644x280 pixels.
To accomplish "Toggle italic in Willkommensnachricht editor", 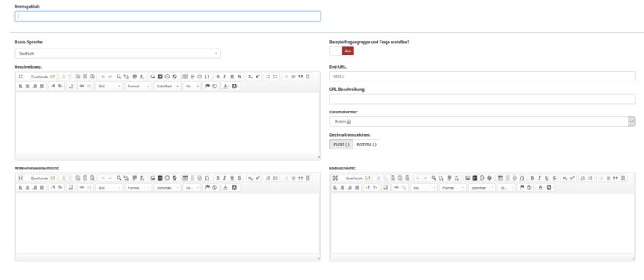I will [x=225, y=178].
